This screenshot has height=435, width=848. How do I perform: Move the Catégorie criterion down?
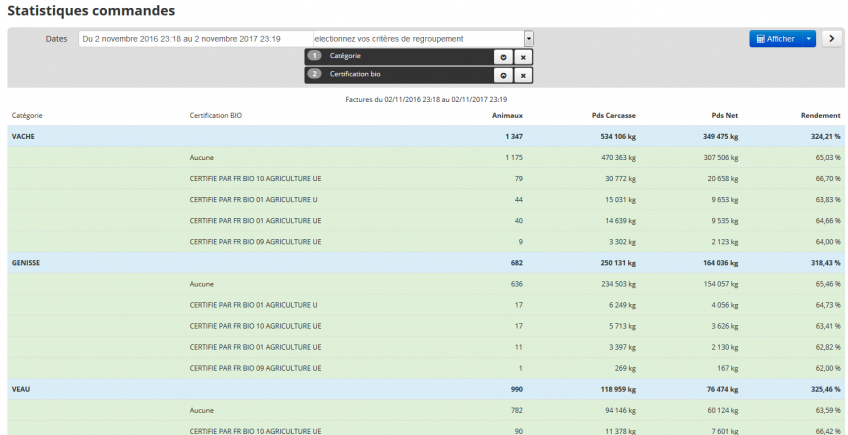coord(504,57)
